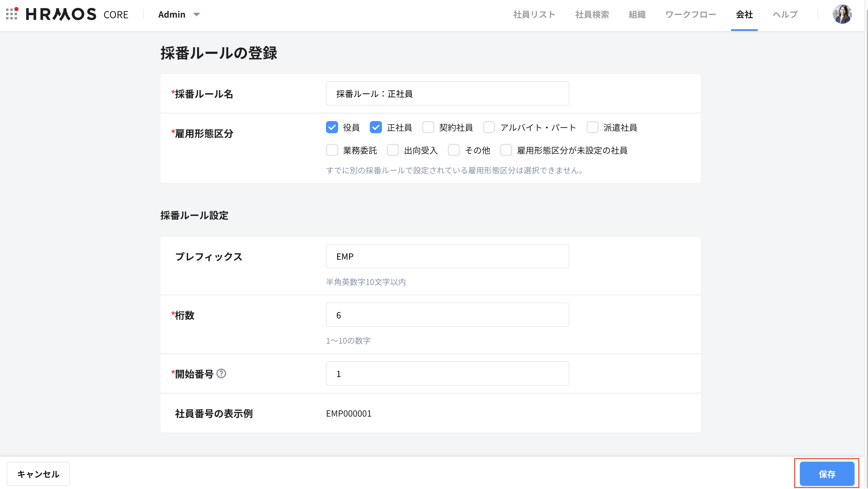Viewport: 868px width, 489px height.
Task: Click the 採番ルールの登録 page heading
Action: click(219, 53)
